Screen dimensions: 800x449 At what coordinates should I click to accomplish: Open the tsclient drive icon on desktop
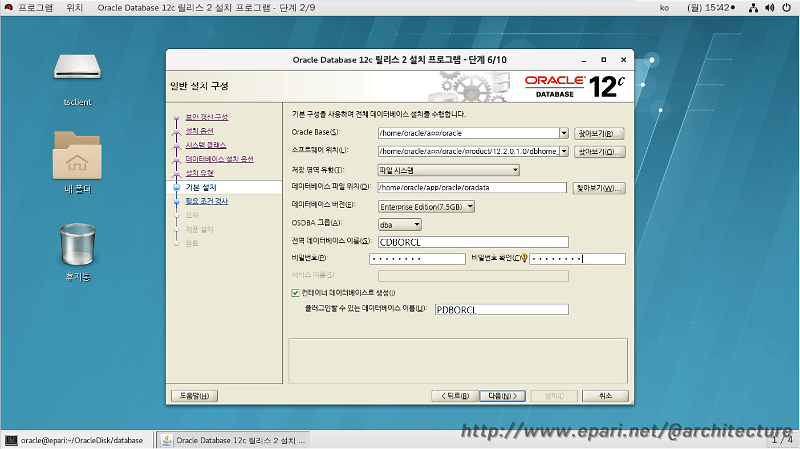[x=78, y=67]
